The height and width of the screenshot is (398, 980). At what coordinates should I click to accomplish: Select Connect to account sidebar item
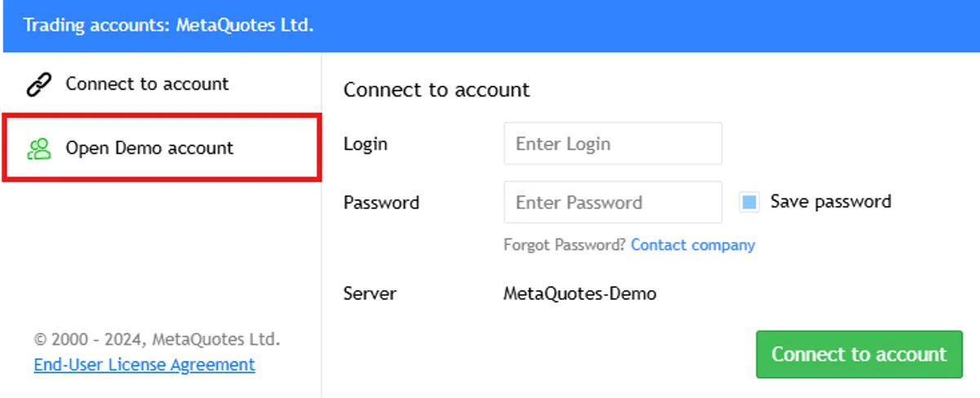click(162, 84)
